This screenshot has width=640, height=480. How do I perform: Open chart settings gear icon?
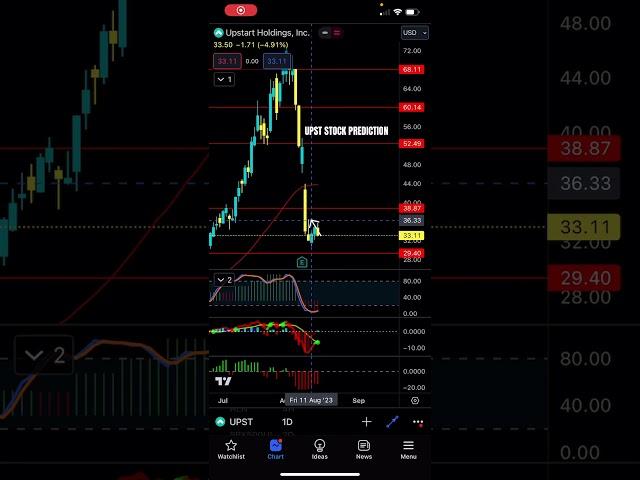click(x=415, y=400)
